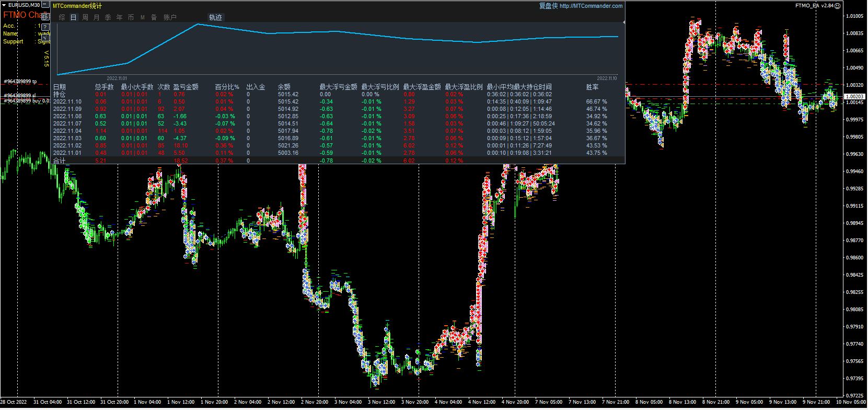Switch to the 月 (monthly) tab
The height and width of the screenshot is (410, 868).
(97, 17)
